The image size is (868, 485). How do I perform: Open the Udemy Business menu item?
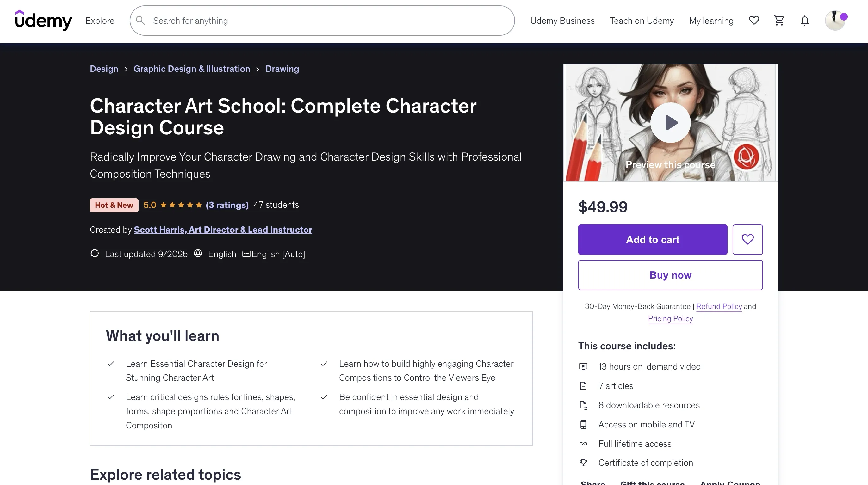(562, 21)
